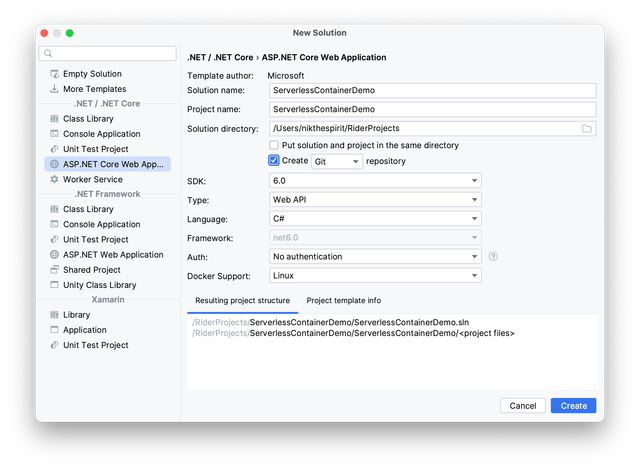Image resolution: width=640 pixels, height=469 pixels.
Task: Enable put solution and project in same directory
Action: tap(274, 145)
